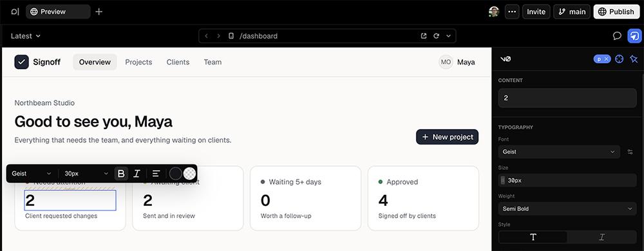The image size is (644, 251).
Task: Open the three-dots more options menu
Action: 512,12
